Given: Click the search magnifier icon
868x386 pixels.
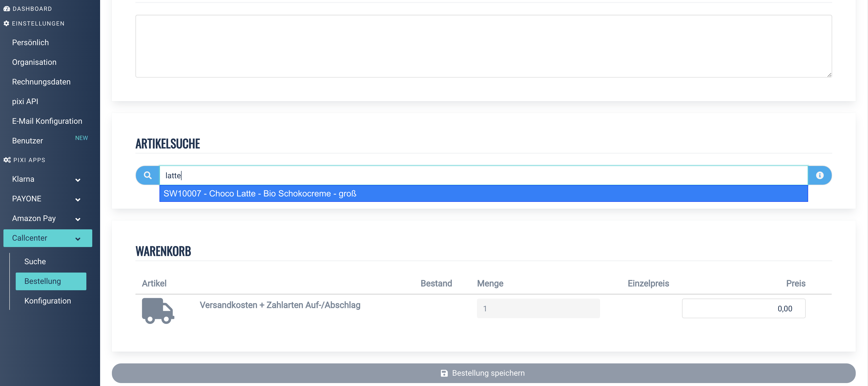Looking at the screenshot, I should (x=148, y=175).
